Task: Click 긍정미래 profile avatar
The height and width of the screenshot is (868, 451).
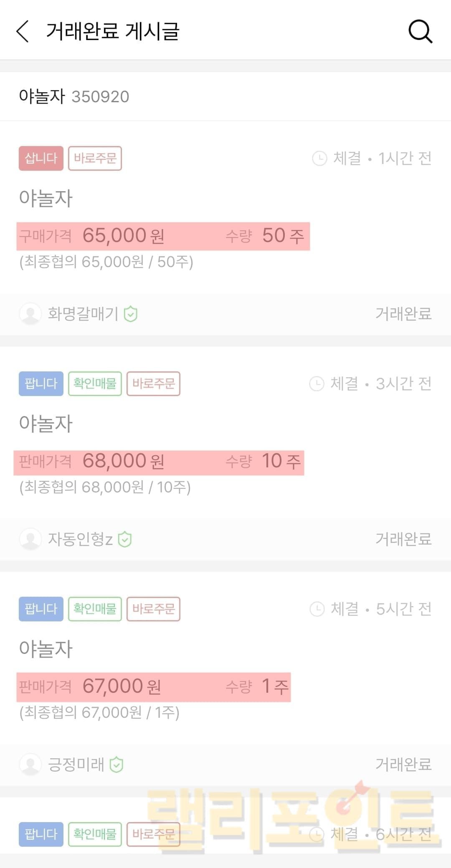Action: pos(30,765)
